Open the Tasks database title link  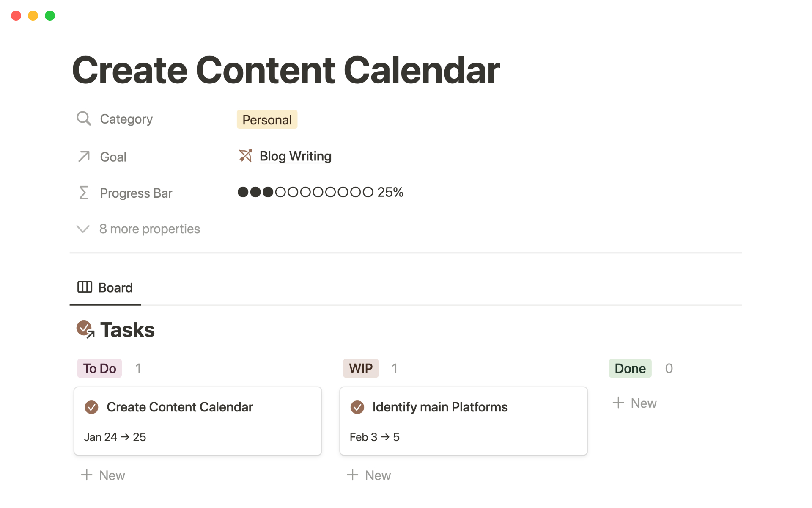127,330
